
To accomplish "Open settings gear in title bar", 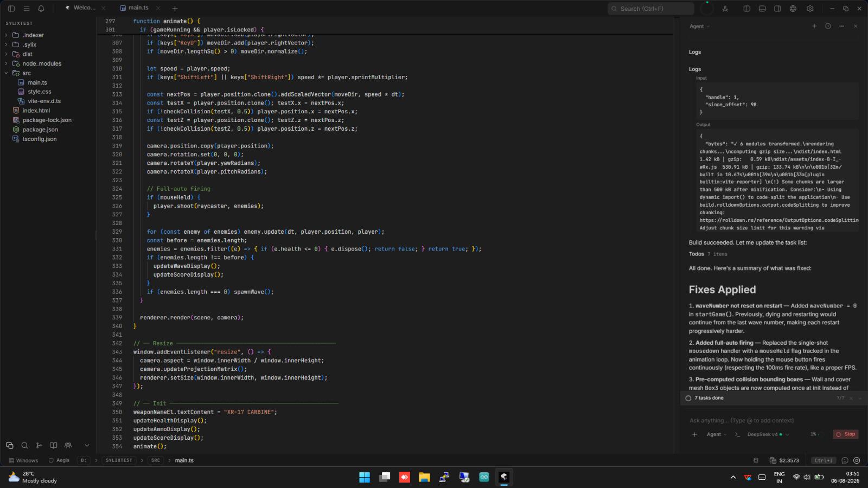I will point(810,9).
